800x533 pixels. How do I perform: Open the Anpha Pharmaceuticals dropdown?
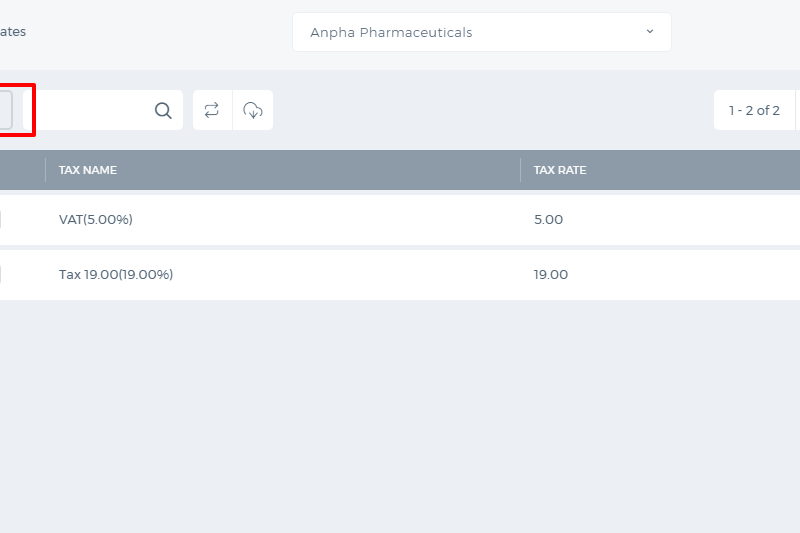tap(482, 32)
